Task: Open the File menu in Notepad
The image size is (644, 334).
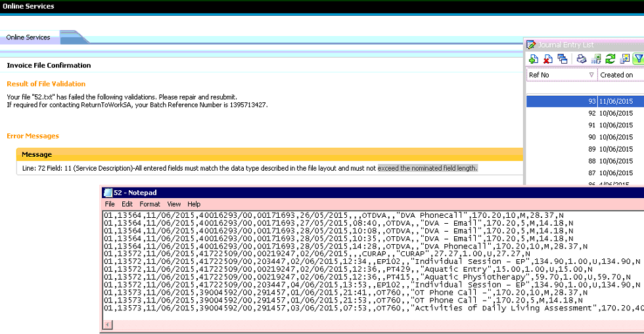Action: [110, 204]
